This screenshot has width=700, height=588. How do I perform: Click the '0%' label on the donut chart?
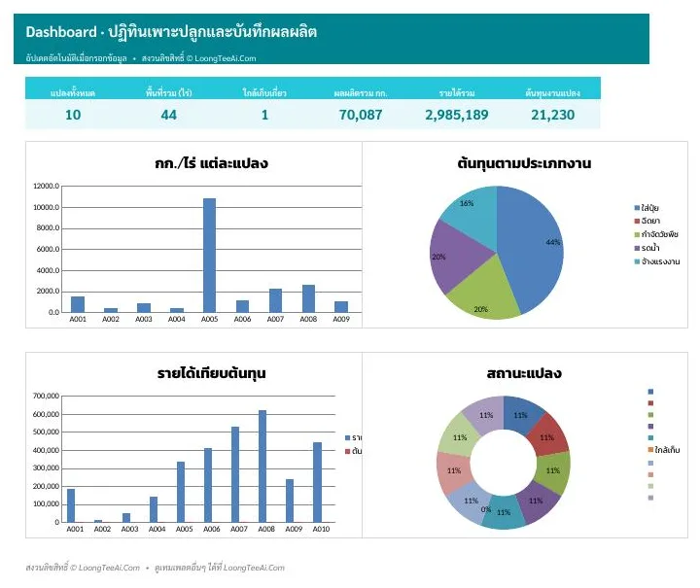click(486, 509)
